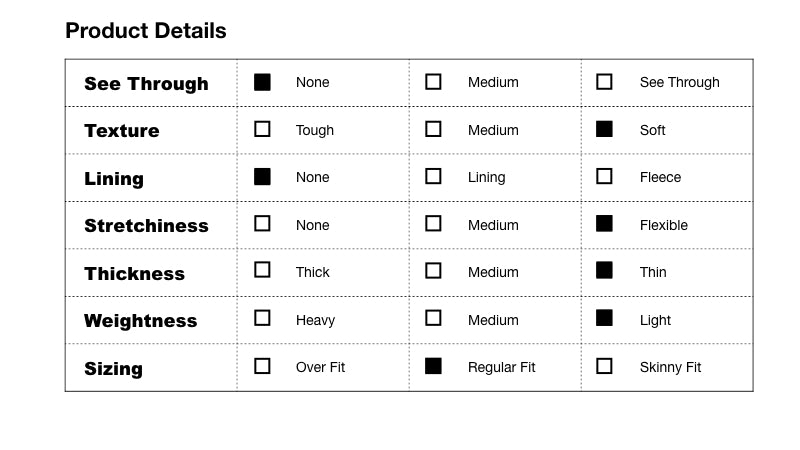Select the 'Skinny Fit' sizing checkbox
Image resolution: width=800 pixels, height=450 pixels.
coord(604,366)
